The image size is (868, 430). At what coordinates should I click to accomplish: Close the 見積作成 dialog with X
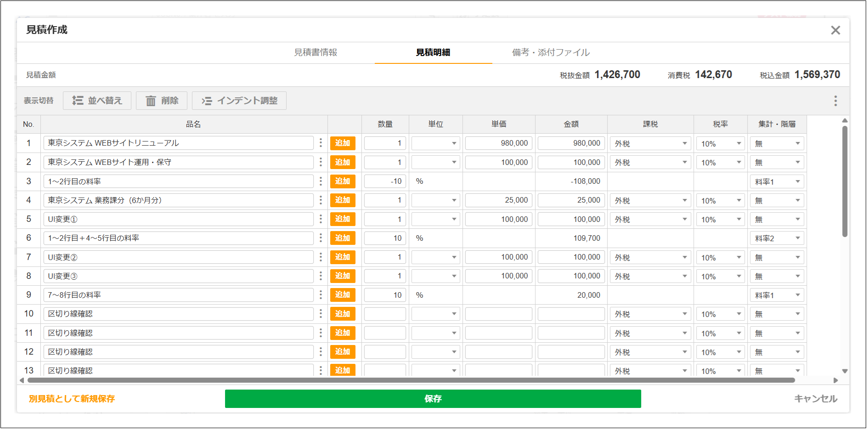(x=835, y=30)
